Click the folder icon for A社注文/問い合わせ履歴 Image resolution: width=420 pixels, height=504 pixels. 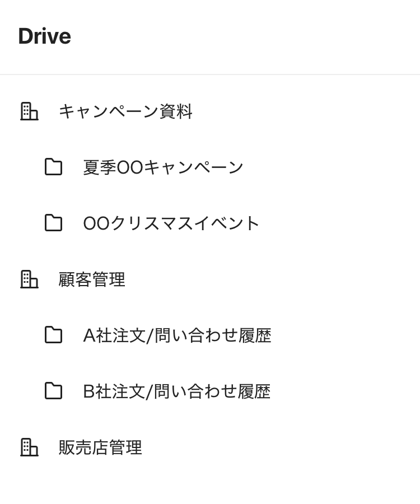(53, 335)
